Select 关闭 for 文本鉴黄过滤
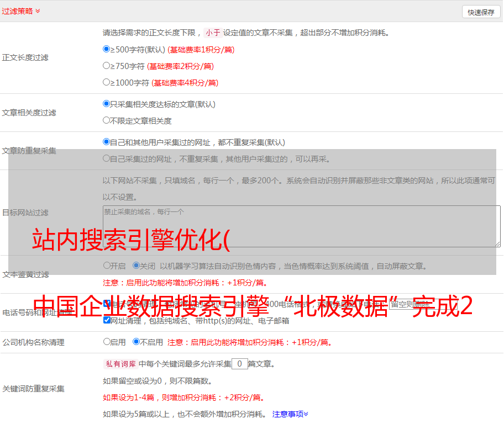The width and height of the screenshot is (504, 424). pyautogui.click(x=136, y=266)
